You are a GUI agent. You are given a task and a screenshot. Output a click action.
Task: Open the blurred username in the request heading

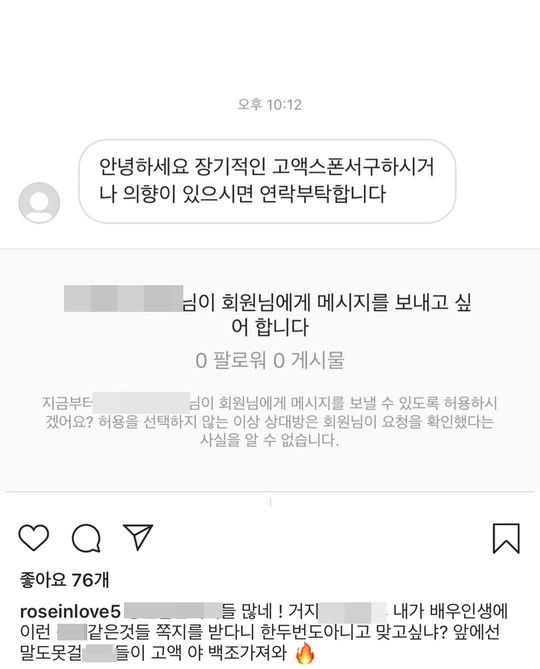click(123, 298)
